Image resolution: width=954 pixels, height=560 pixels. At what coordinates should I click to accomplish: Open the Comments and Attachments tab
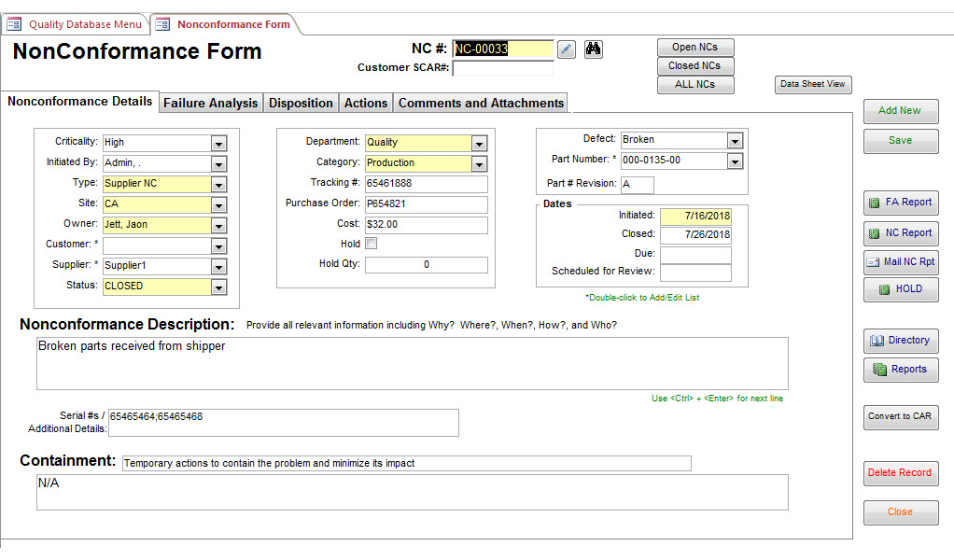(481, 103)
